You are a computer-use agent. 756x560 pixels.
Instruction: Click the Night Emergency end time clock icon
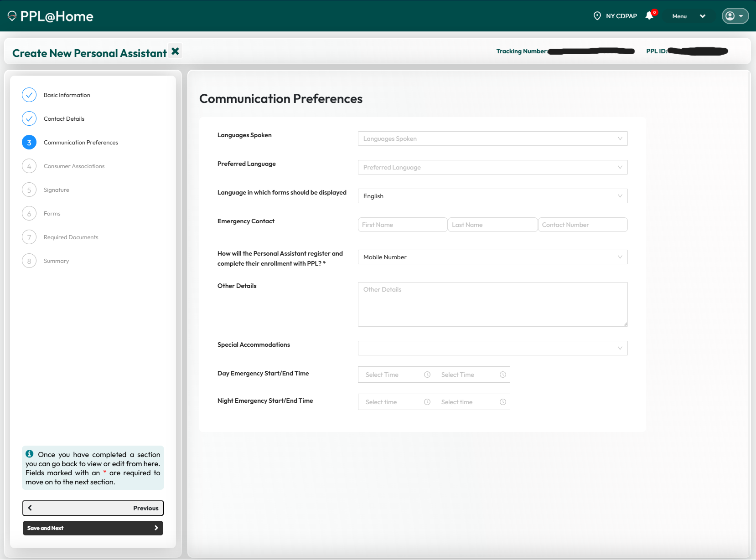coord(502,402)
